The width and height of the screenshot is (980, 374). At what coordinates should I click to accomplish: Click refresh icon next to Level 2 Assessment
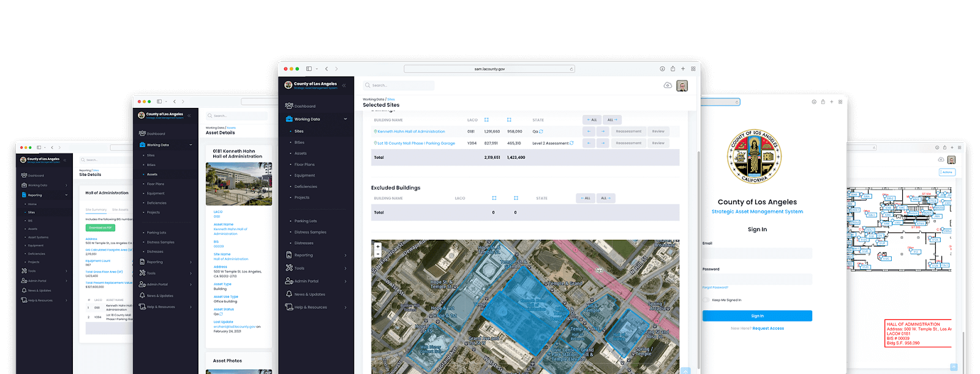coord(571,143)
